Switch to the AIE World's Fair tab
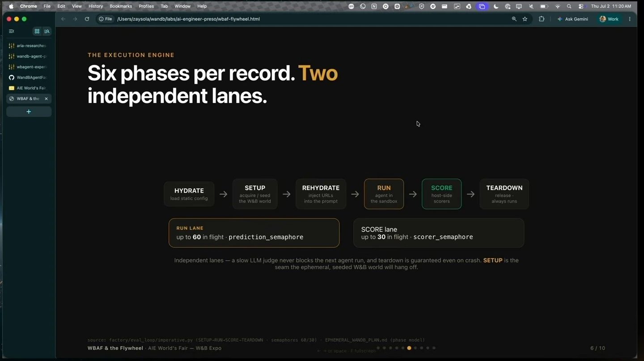The image size is (644, 361). tap(29, 88)
